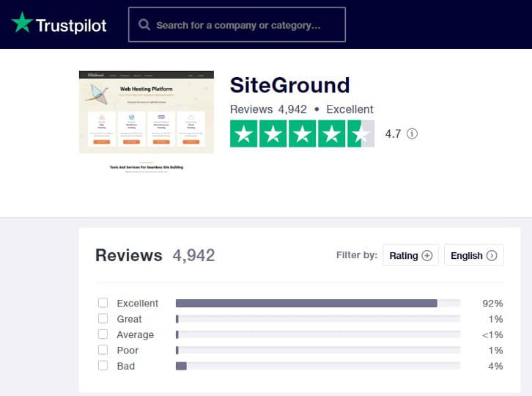Click the SiteGround company title

289,85
